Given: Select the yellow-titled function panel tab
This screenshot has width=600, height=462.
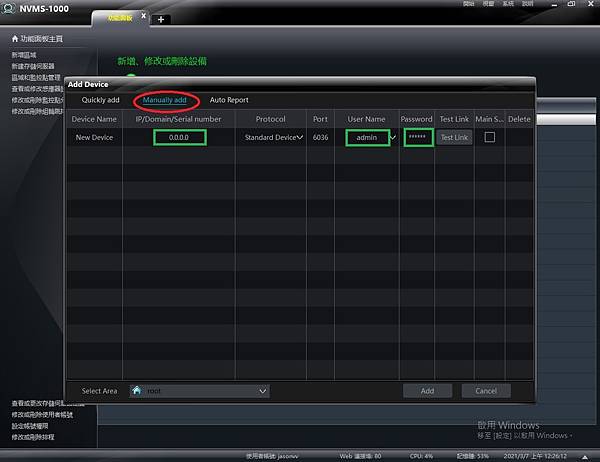Looking at the screenshot, I should [120, 18].
